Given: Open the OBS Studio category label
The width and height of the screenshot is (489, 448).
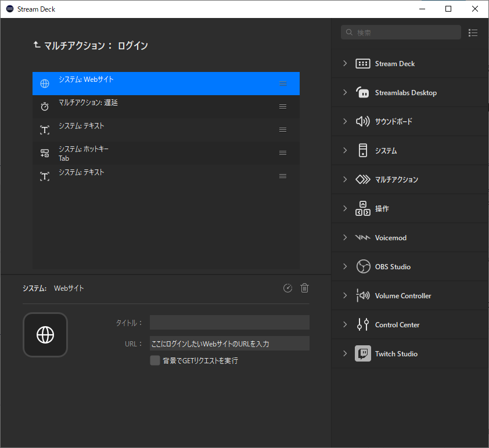Looking at the screenshot, I should 393,267.
